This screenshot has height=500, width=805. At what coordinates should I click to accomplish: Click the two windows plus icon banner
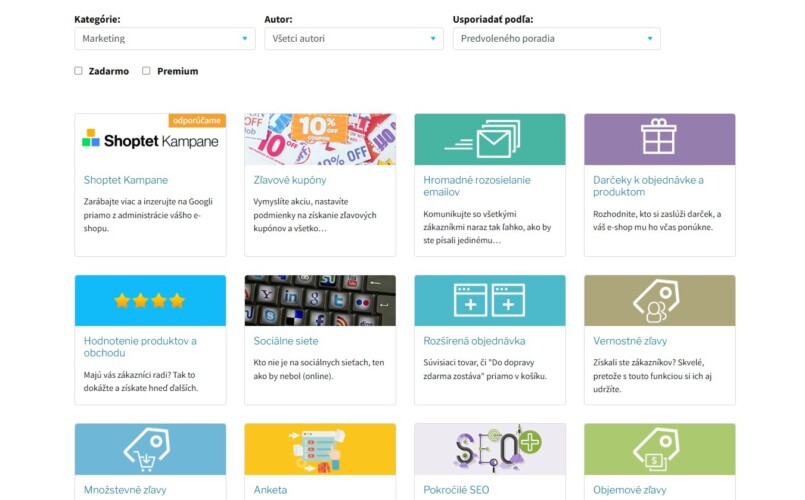(490, 300)
